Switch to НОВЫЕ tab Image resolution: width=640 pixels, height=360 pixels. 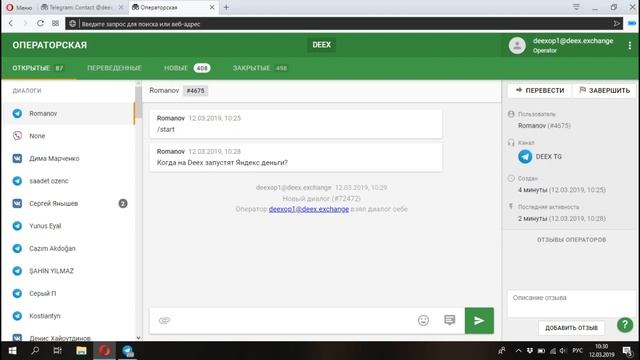[x=187, y=68]
